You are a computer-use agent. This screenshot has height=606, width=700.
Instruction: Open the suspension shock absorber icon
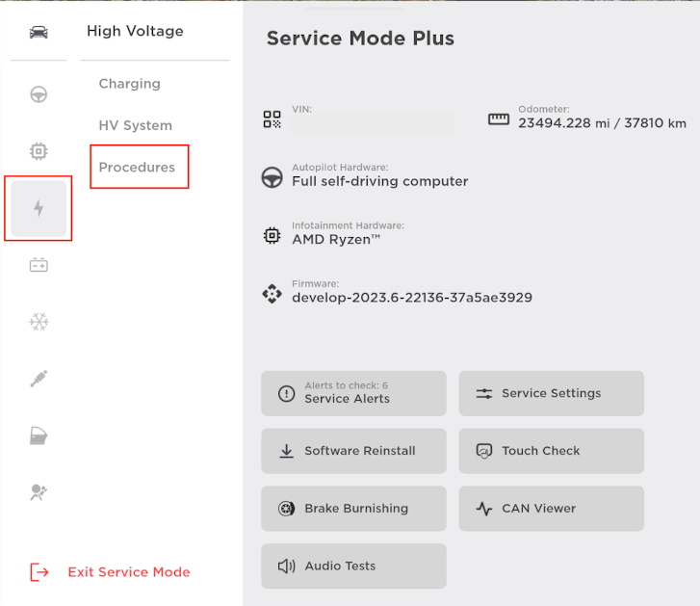pos(39,379)
